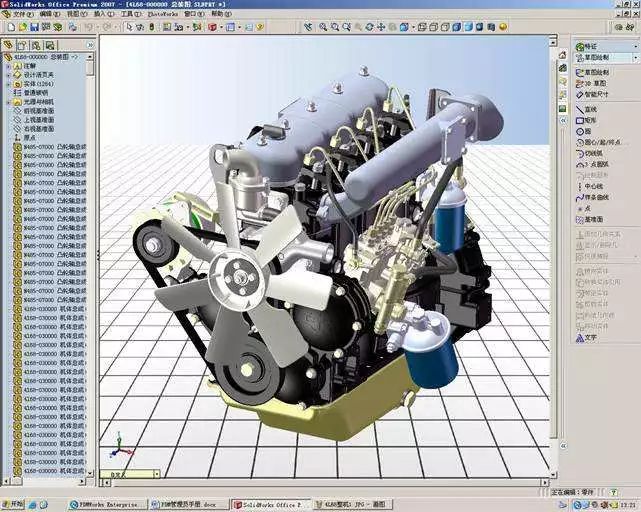Click the Plane (基准面) tool

(x=589, y=220)
